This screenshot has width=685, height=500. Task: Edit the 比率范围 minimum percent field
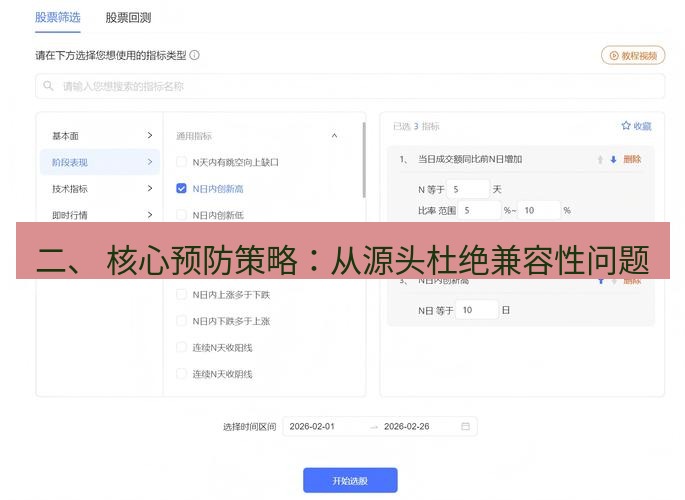pos(479,210)
